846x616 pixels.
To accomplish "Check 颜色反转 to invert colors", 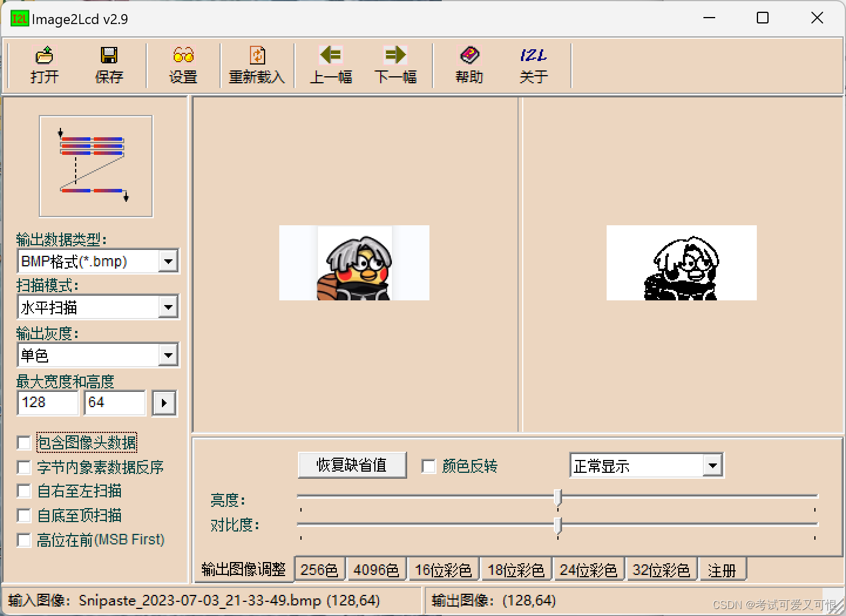I will point(428,466).
